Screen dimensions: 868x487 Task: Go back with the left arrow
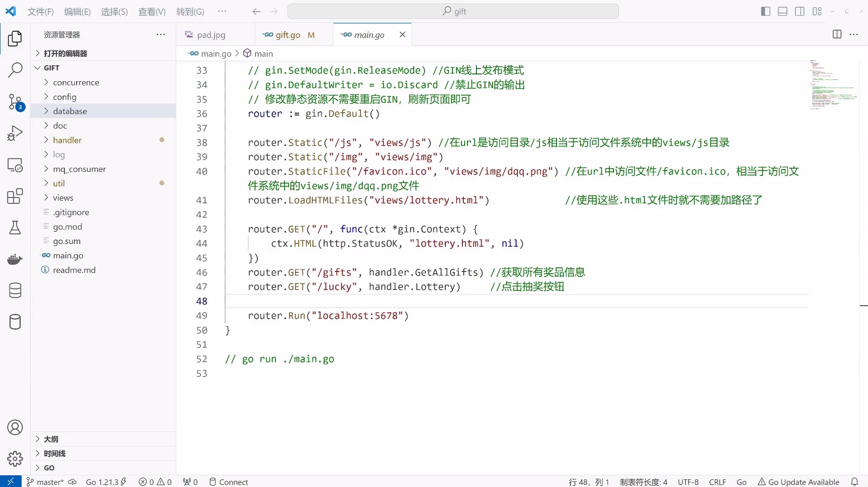256,11
